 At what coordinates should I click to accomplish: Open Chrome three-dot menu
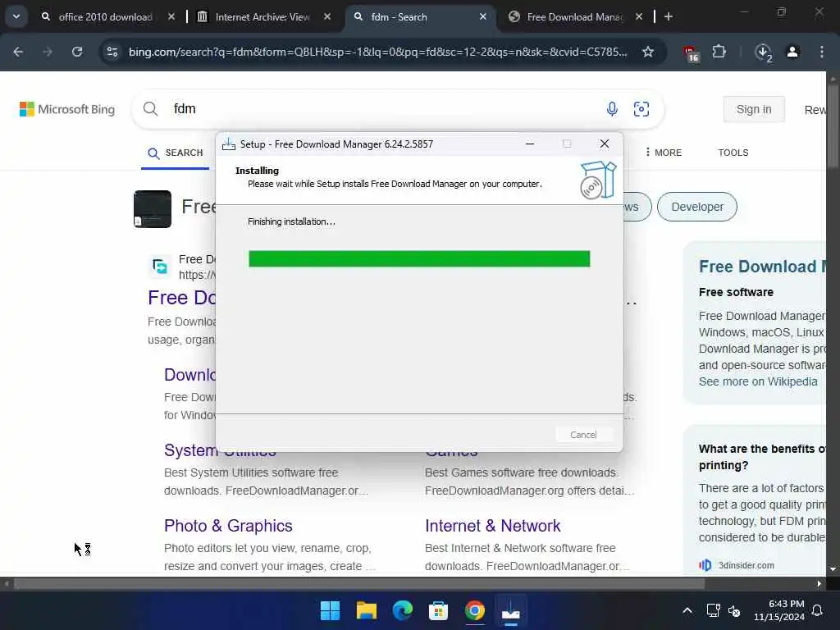pos(822,52)
